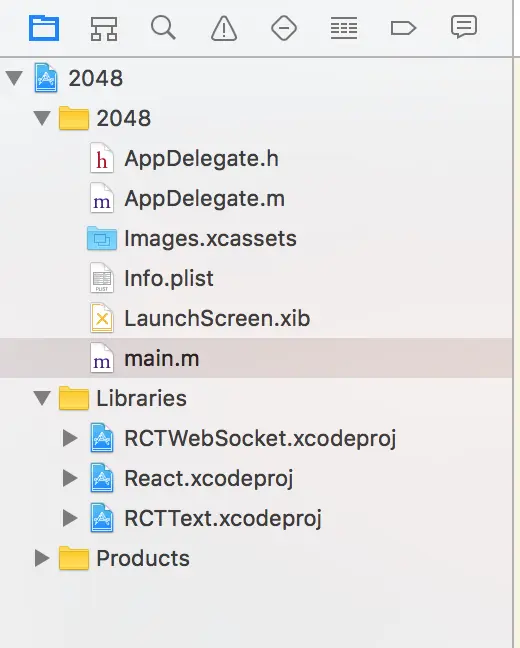Select main.m file name
This screenshot has width=520, height=648.
[162, 359]
